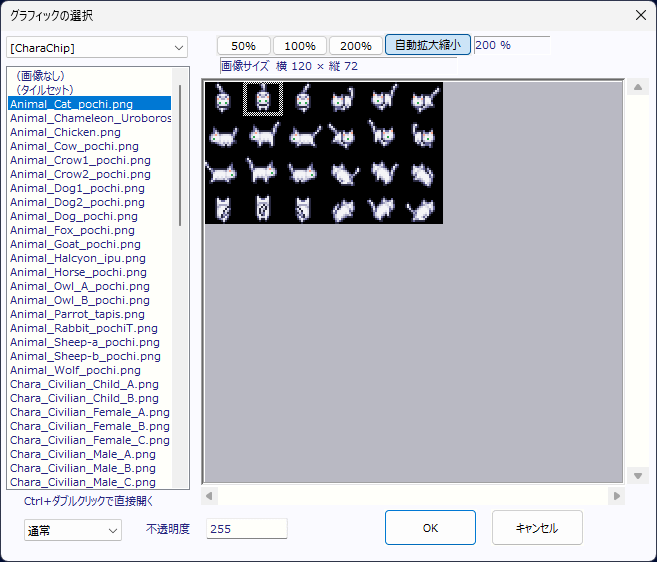Select the highlighted second cat sprite frame

[264, 99]
